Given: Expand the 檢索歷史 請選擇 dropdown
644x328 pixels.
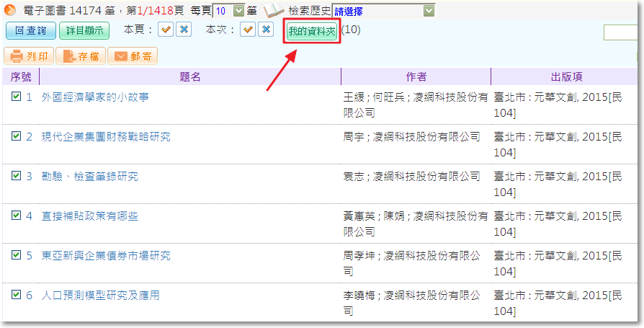Looking at the screenshot, I should coord(429,11).
